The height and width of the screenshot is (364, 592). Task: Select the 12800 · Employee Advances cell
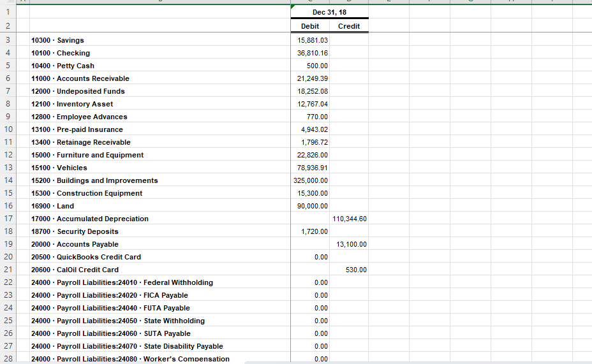tap(160, 117)
